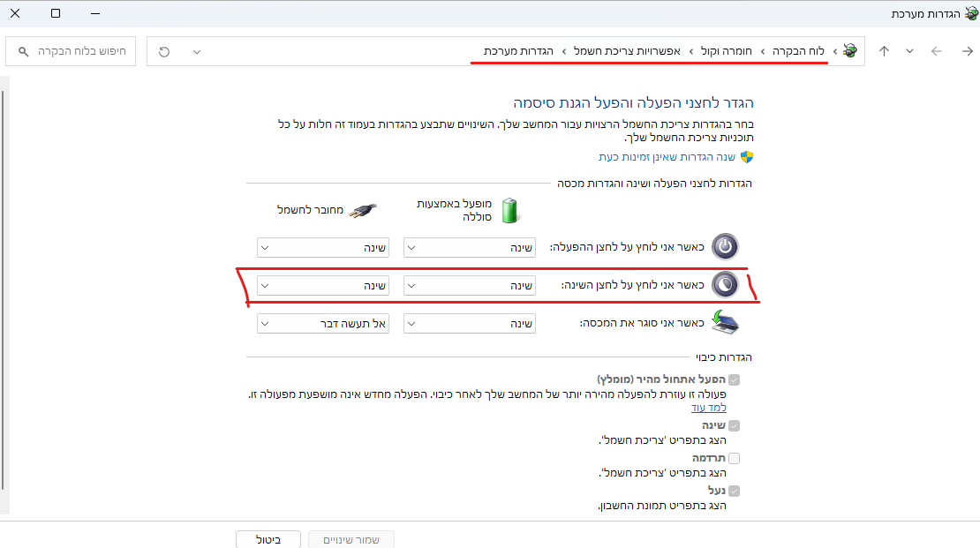980x548 pixels.
Task: Click the 'למד עוד' link
Action: point(709,408)
